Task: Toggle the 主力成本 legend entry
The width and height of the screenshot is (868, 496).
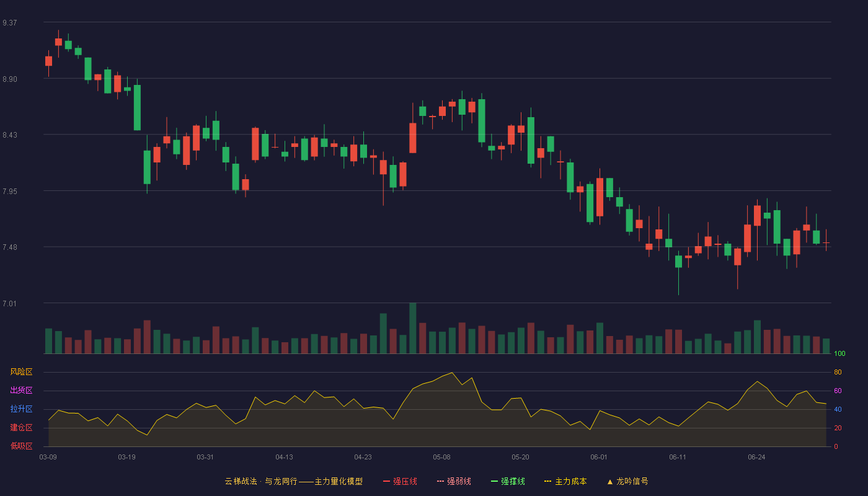Action: point(565,481)
